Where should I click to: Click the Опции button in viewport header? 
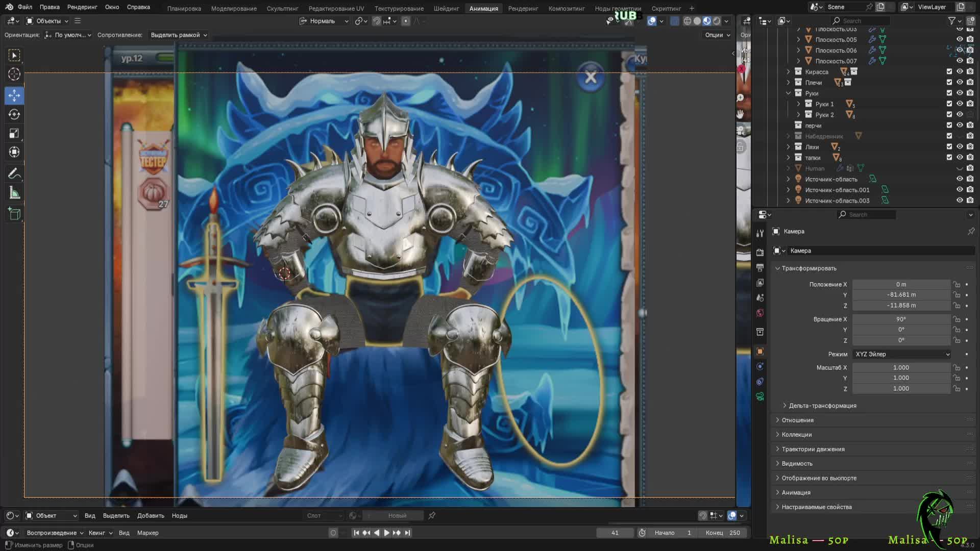(x=717, y=35)
